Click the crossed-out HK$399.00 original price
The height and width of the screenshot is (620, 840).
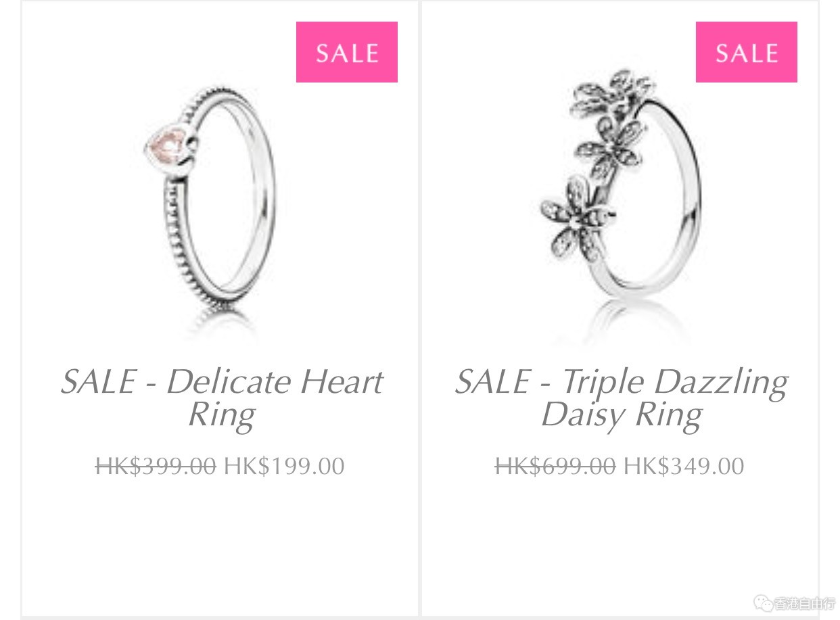click(156, 466)
